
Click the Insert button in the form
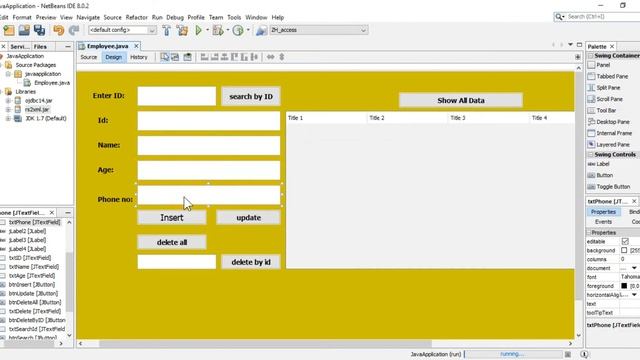point(172,218)
